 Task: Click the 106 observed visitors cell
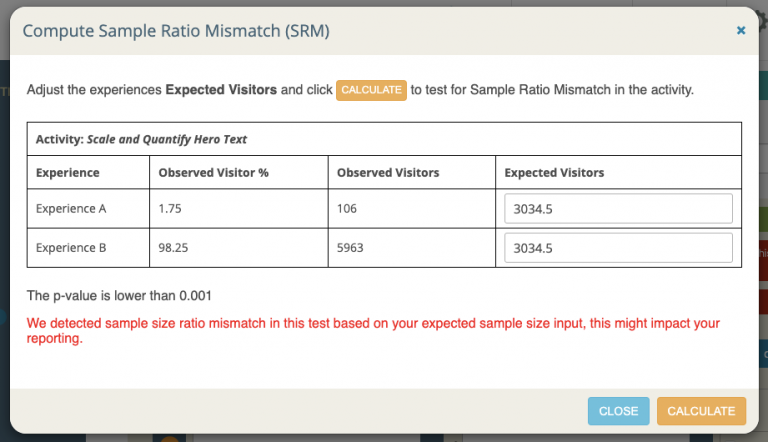tap(347, 209)
